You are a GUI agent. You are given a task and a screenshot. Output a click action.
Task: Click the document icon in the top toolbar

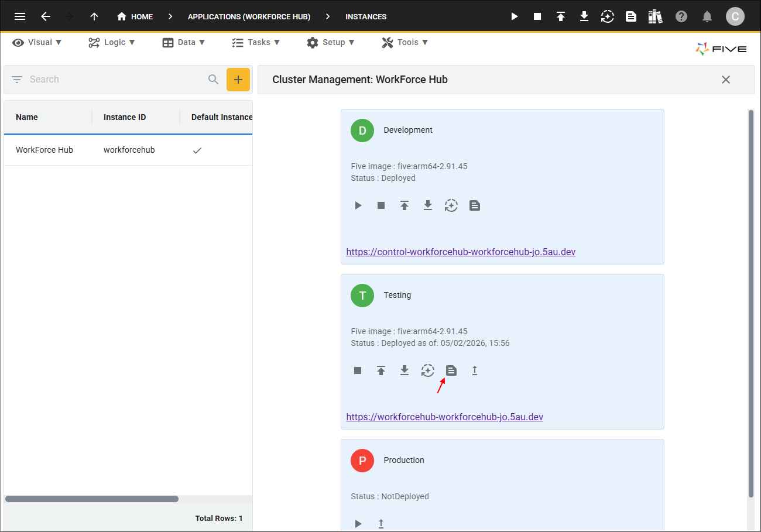coord(631,16)
